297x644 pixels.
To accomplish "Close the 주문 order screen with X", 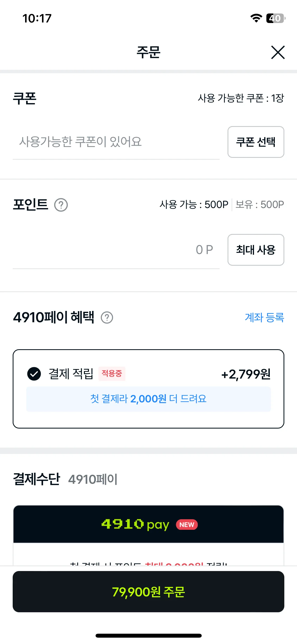I will (278, 52).
